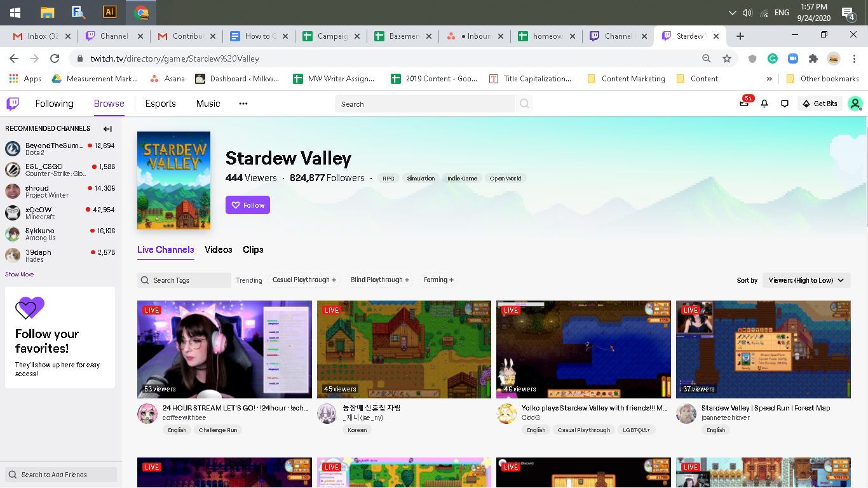Open coffeewithbee's 24 hour stream thumbnail
The image size is (868, 488).
pos(224,349)
